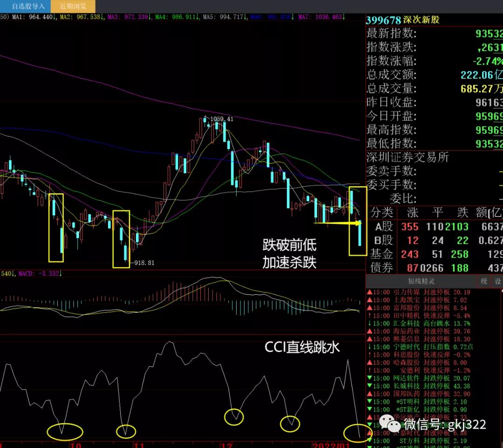This screenshot has height=448, width=503.
Task: Click the 债券 category row label
Action: 381,267
